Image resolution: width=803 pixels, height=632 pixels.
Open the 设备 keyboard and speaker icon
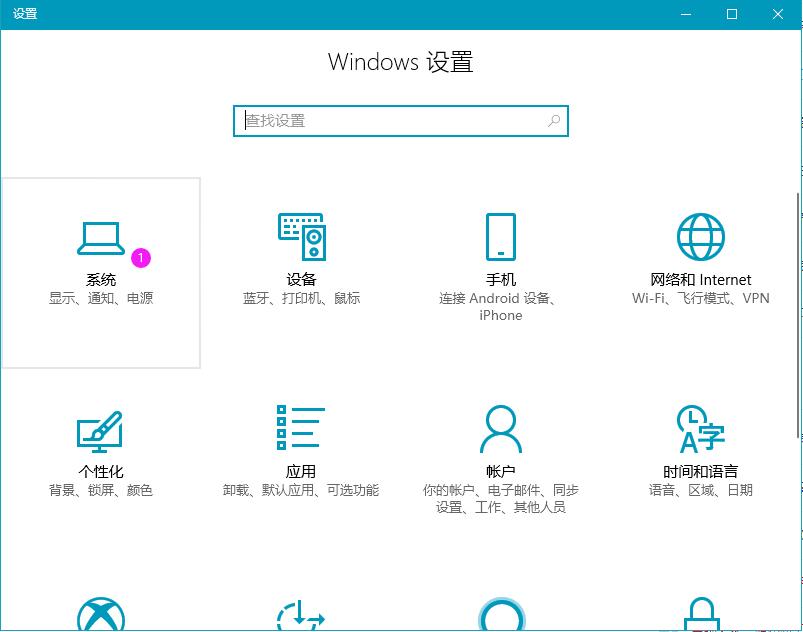coord(302,237)
